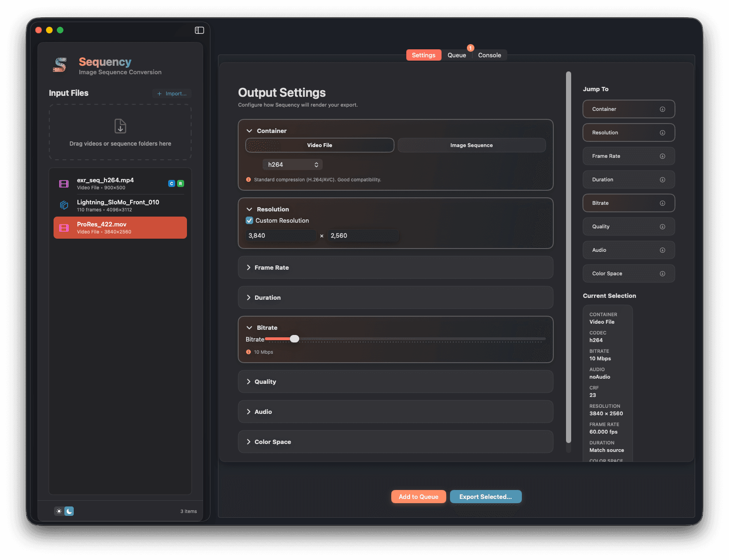Click the stacked frames icon for Lightning_SloMo_Front_010
Viewport: 729px width, 560px height.
pos(63,205)
